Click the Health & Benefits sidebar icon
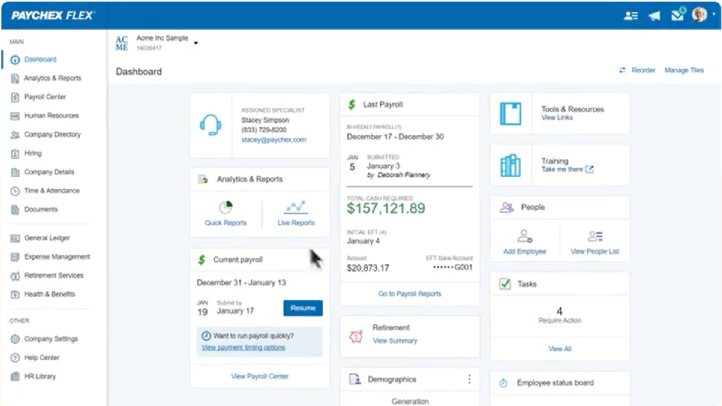The width and height of the screenshot is (722, 406). [15, 294]
